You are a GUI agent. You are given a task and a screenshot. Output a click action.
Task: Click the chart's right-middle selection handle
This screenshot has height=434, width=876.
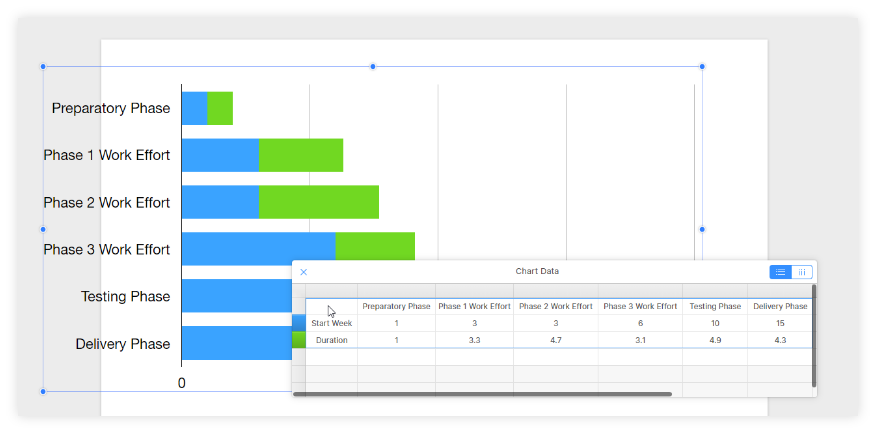[x=702, y=229]
